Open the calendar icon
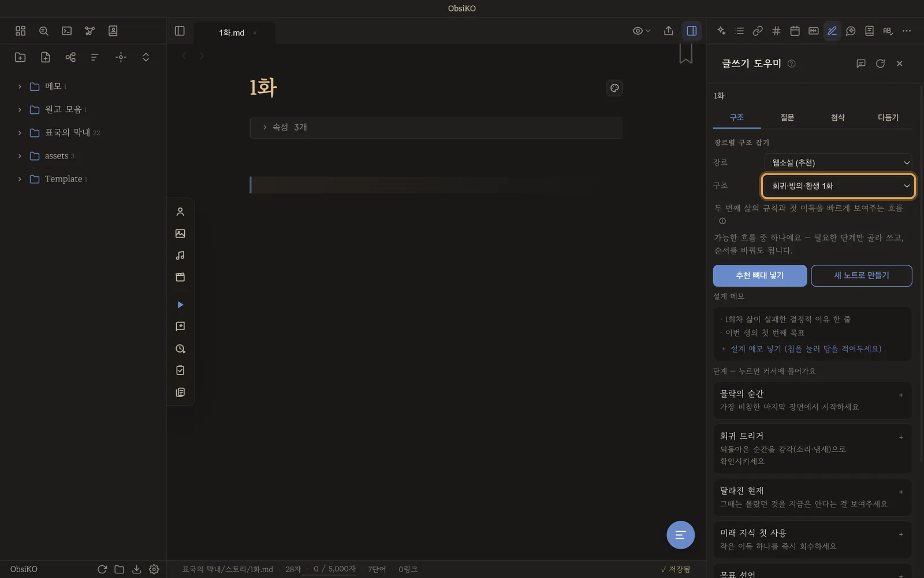 pyautogui.click(x=795, y=31)
